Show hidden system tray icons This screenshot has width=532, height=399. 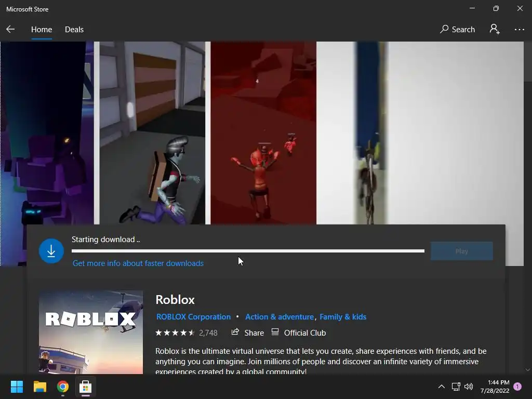click(x=442, y=387)
